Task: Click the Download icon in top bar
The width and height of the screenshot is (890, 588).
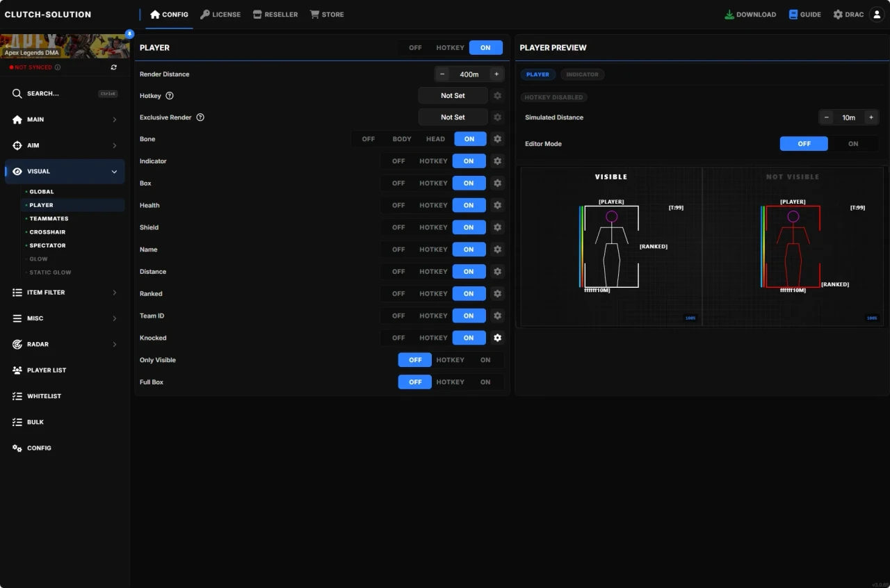Action: tap(729, 14)
